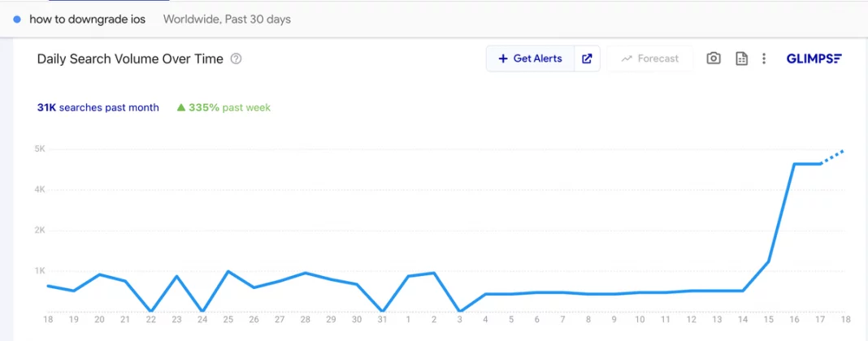
Task: Click the plus icon in Get Alerts
Action: click(x=503, y=58)
